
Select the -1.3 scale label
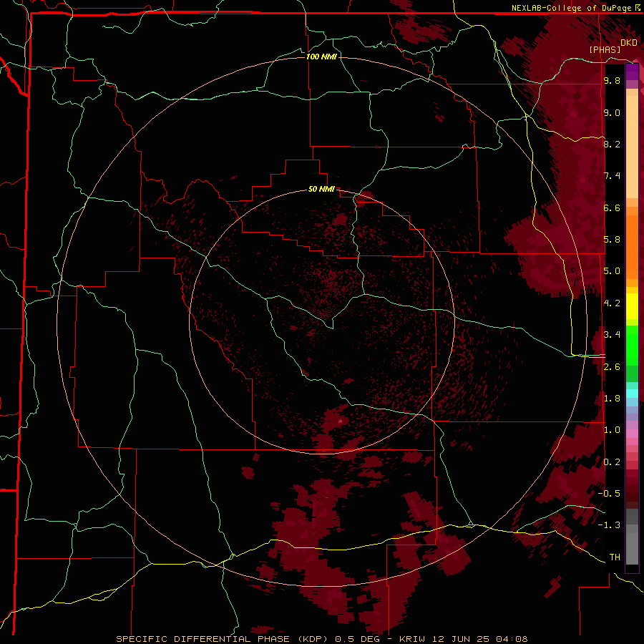(x=609, y=525)
